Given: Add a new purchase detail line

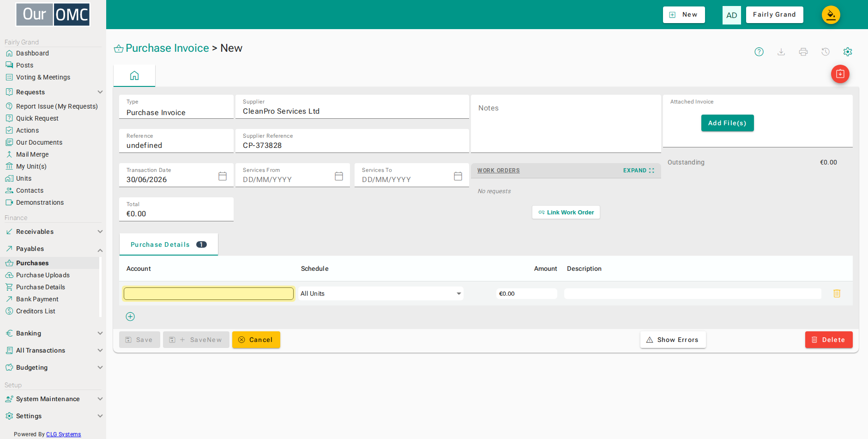Looking at the screenshot, I should click(x=130, y=317).
